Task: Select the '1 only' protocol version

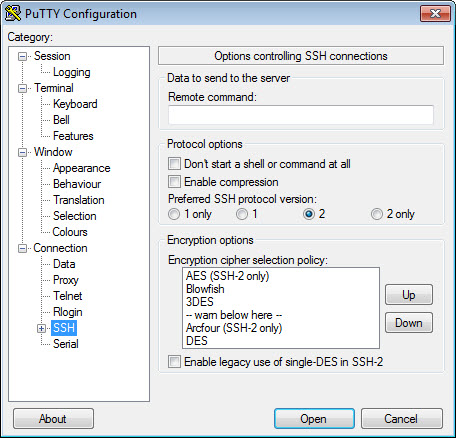Action: (x=174, y=214)
